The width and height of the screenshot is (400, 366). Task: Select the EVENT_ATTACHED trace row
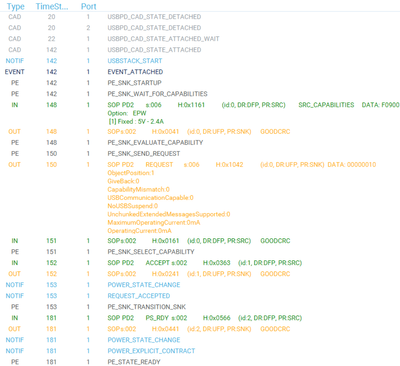(200, 72)
